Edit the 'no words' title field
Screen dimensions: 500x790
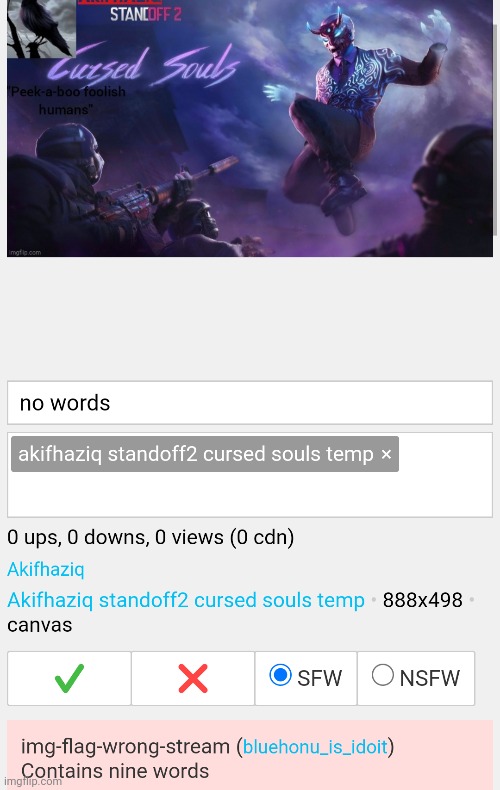250,403
